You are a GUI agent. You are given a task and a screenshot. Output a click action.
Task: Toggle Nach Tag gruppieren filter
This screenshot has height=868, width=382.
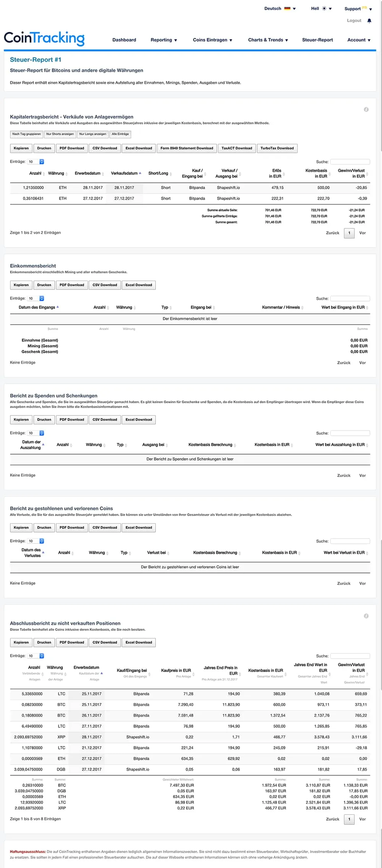[x=26, y=134]
